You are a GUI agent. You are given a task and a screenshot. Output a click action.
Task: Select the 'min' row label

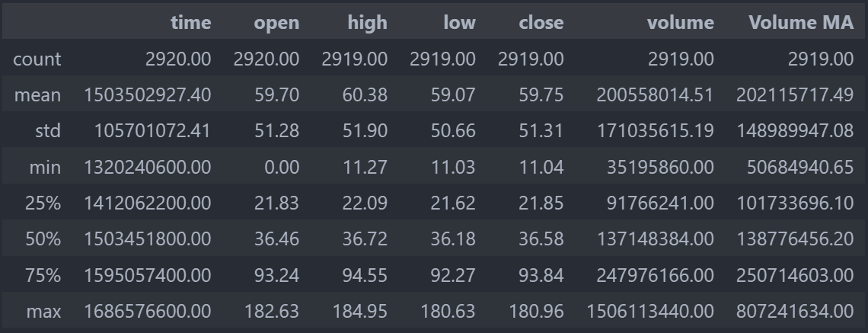pos(45,167)
